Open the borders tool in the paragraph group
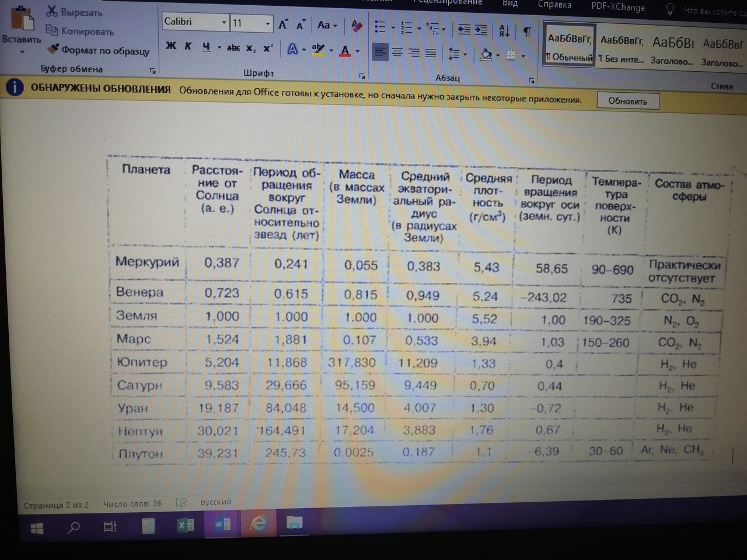This screenshot has height=560, width=747. tap(511, 55)
